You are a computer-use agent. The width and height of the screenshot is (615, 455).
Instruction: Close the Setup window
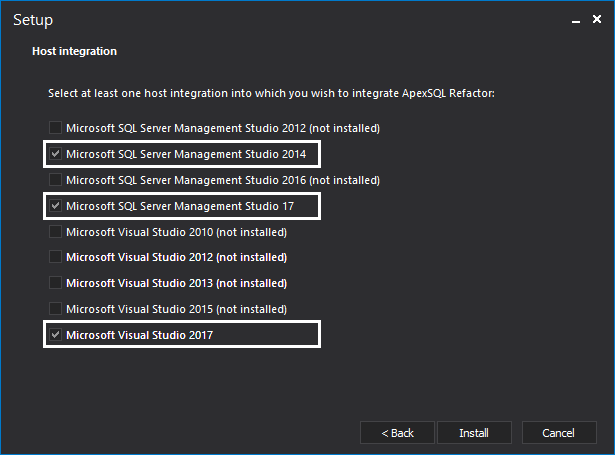(597, 19)
